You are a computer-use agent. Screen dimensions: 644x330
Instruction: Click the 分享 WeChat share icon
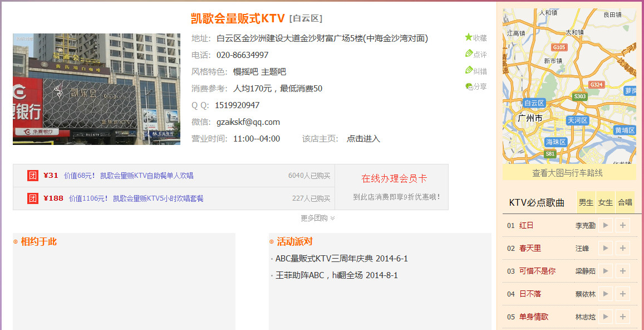tap(469, 86)
